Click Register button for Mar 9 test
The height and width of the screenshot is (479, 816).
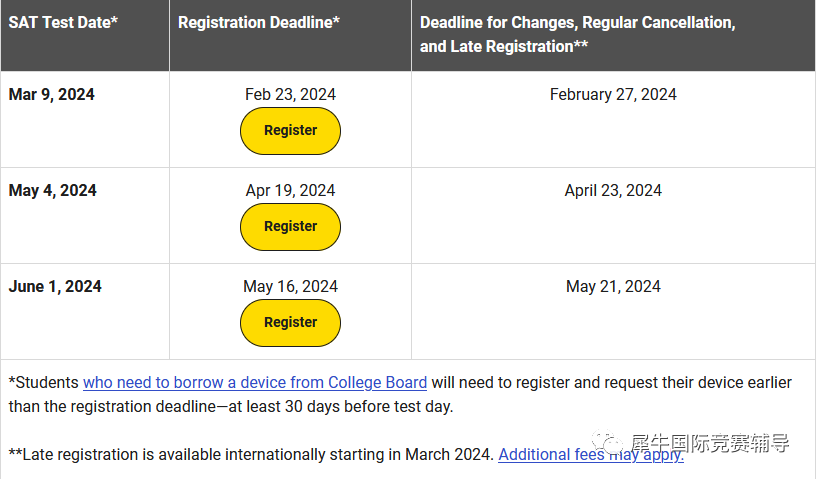(x=290, y=131)
